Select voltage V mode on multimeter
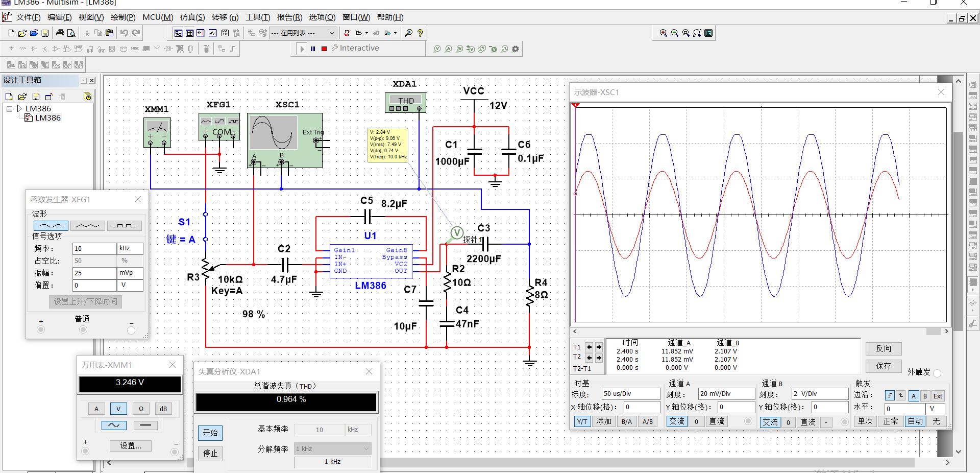The image size is (980, 473). coord(118,409)
